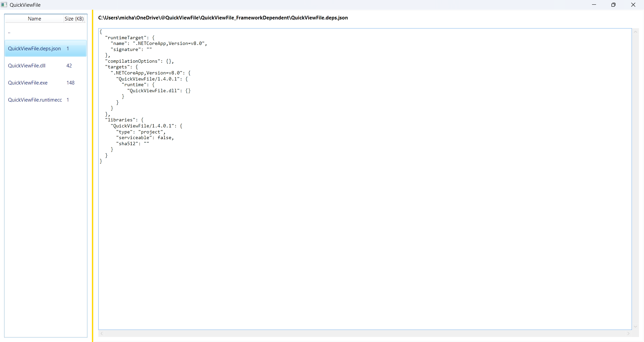The height and width of the screenshot is (342, 644).
Task: Click vertical scrollbar up arrow
Action: pos(635,32)
